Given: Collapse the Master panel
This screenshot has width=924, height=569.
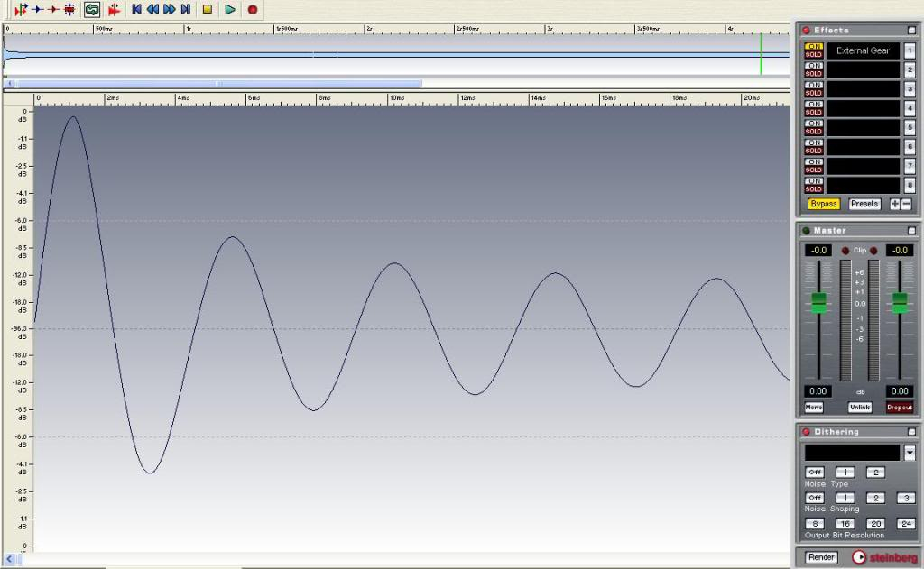Looking at the screenshot, I should click(910, 231).
